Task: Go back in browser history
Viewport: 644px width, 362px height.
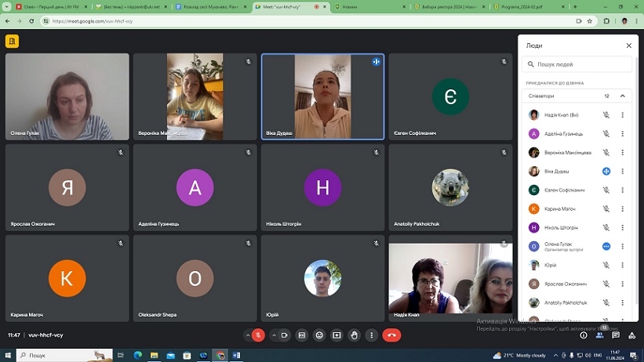Action: click(x=7, y=21)
